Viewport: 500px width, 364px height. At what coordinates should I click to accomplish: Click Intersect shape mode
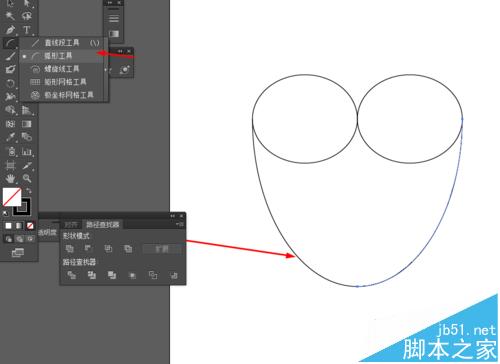coord(108,248)
